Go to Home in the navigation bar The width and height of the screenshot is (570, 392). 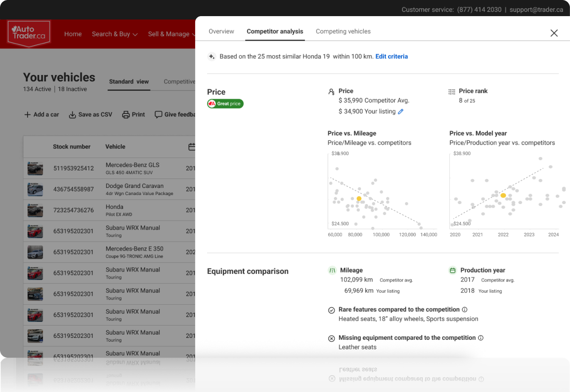73,34
